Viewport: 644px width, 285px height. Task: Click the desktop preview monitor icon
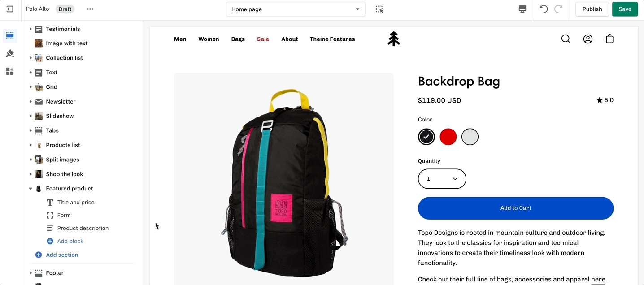(x=522, y=9)
